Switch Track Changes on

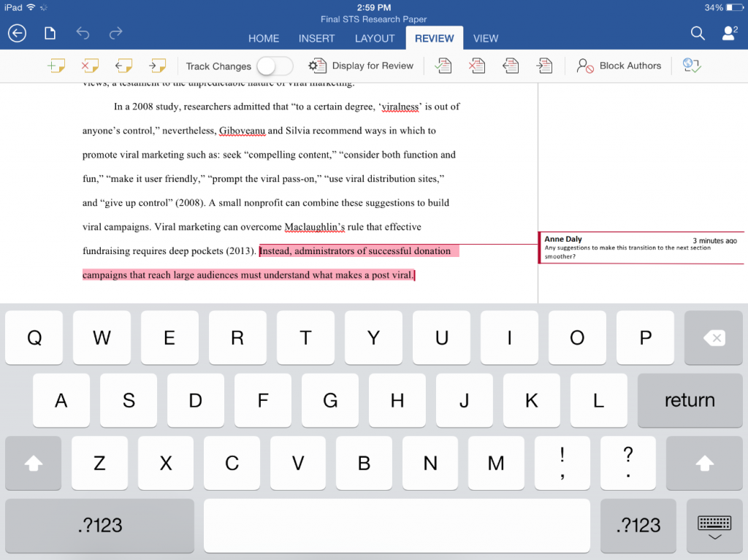[275, 65]
